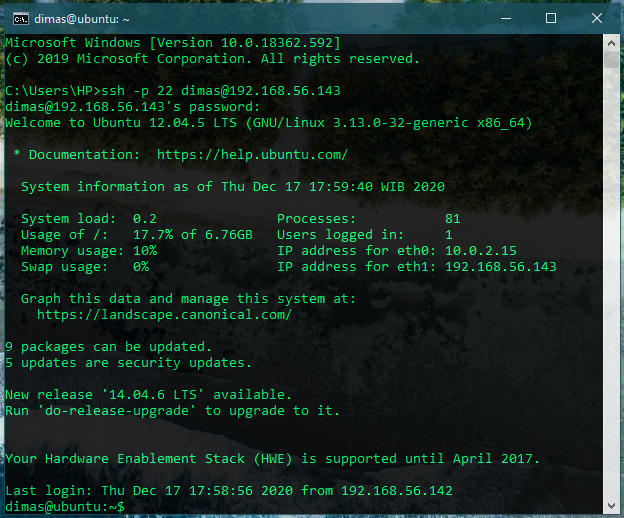Click the eth1 IP address 192.168.56.143
The height and width of the screenshot is (518, 624).
[x=500, y=267]
